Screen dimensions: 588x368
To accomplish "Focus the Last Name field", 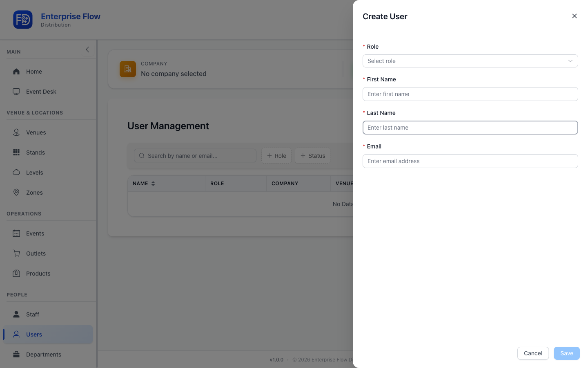I will [x=470, y=128].
